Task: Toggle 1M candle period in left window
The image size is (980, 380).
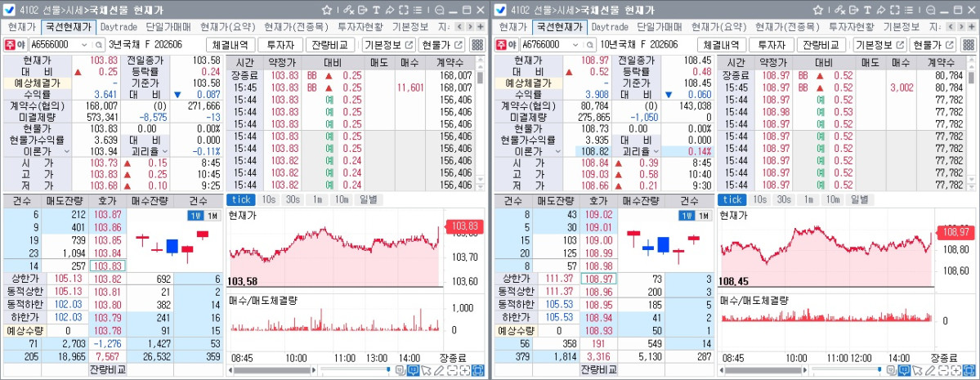Action: click(212, 216)
